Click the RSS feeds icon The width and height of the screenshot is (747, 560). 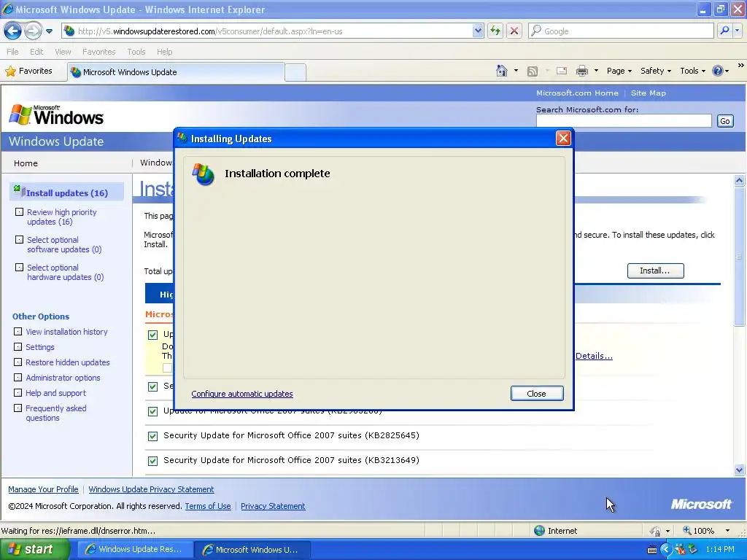point(532,71)
